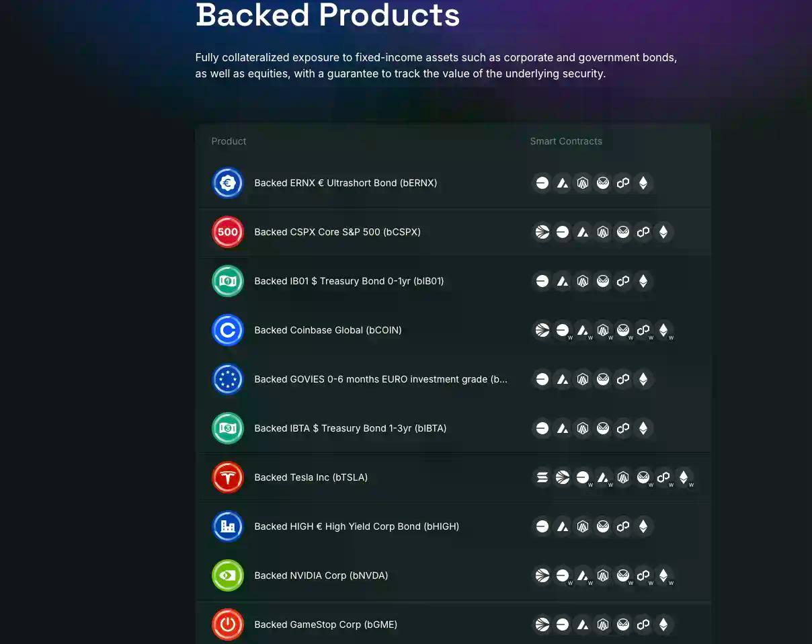Open bERNX Arbitrum contract icon
The width and height of the screenshot is (812, 644).
pyautogui.click(x=583, y=183)
